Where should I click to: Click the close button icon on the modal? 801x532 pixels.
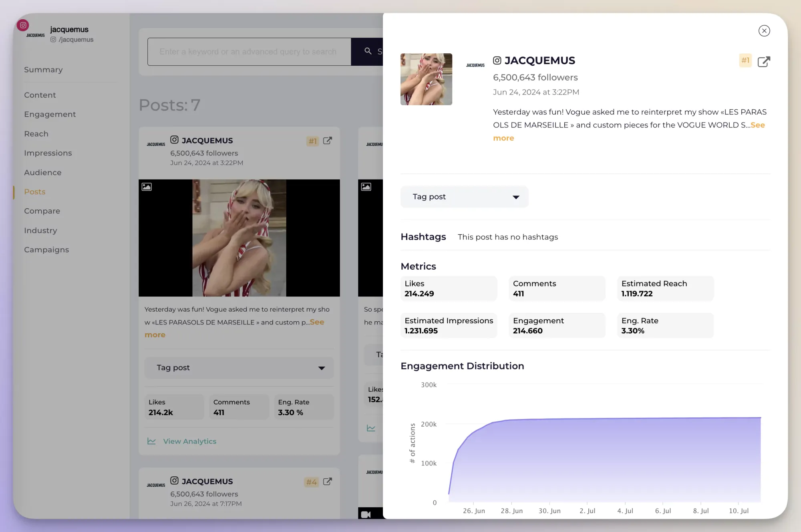(x=764, y=31)
